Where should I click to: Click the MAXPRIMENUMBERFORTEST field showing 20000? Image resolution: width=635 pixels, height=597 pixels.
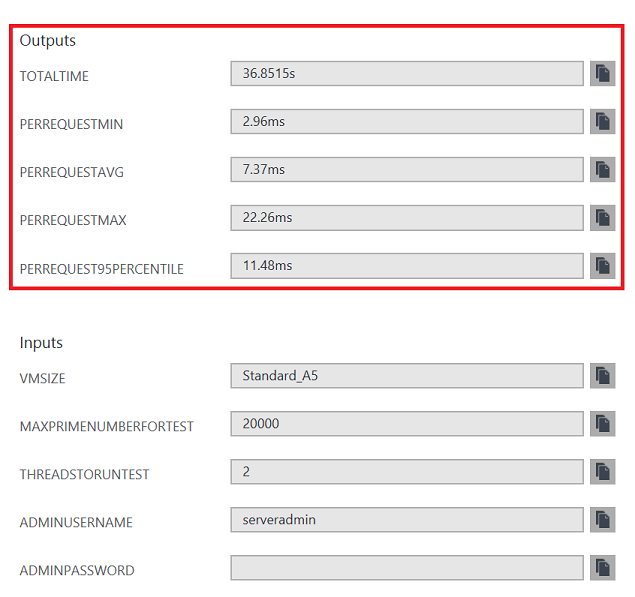[x=407, y=424]
